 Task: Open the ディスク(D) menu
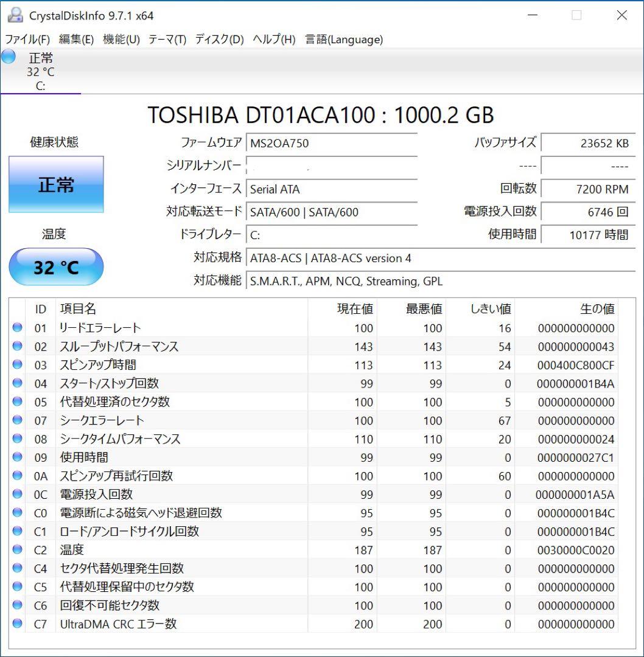coord(219,40)
